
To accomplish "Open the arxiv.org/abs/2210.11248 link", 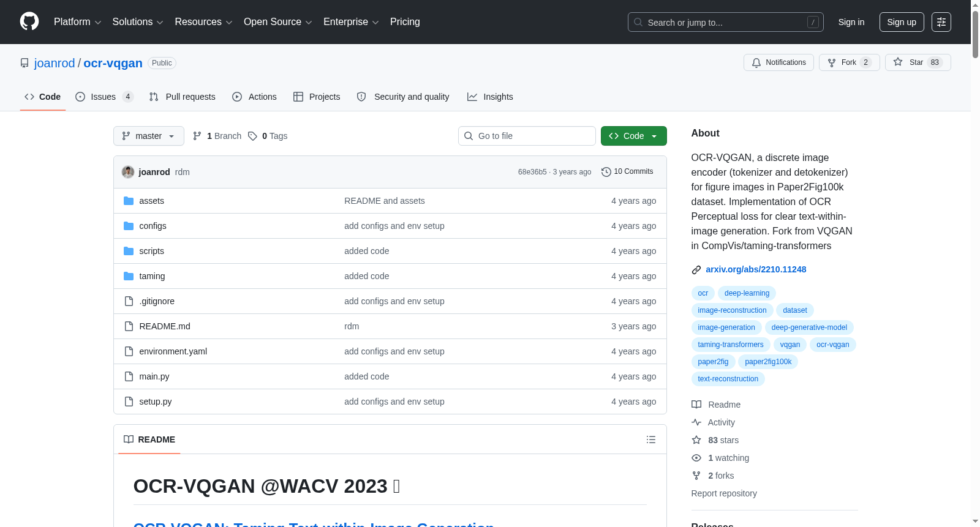I will click(756, 269).
